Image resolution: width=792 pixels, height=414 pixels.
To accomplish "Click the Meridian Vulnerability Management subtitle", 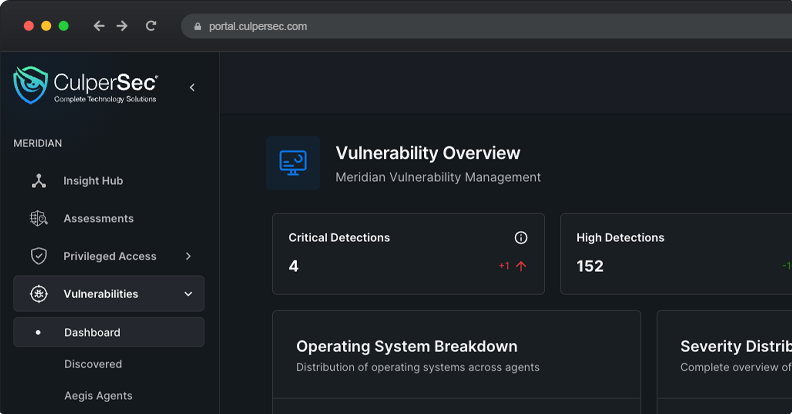I will click(x=438, y=177).
